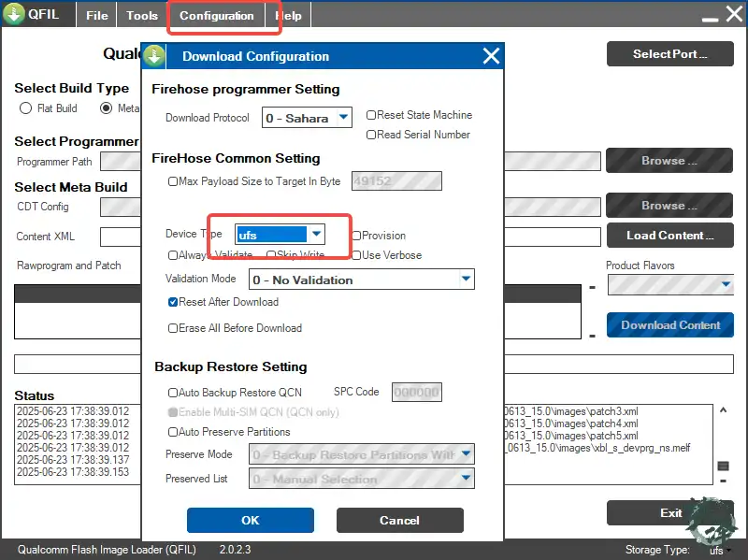Click the Download Configuration dialog green arrow icon
Viewport: 748px width, 560px height.
[x=154, y=56]
